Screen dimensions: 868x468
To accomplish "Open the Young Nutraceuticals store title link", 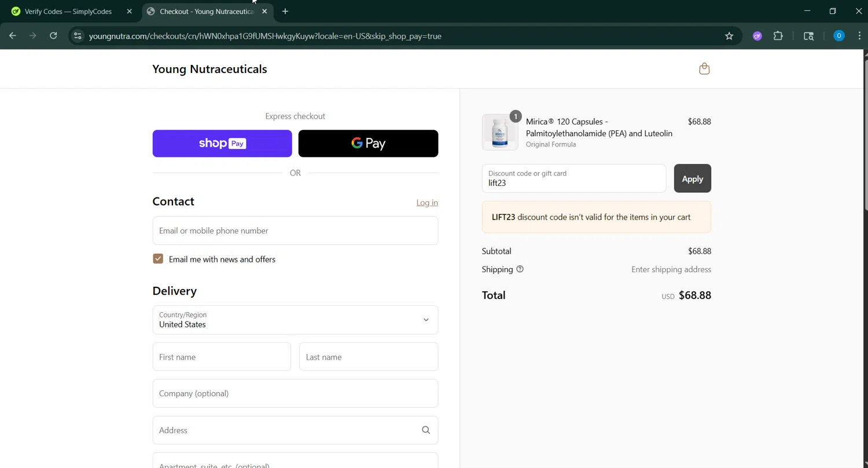I will coord(209,69).
